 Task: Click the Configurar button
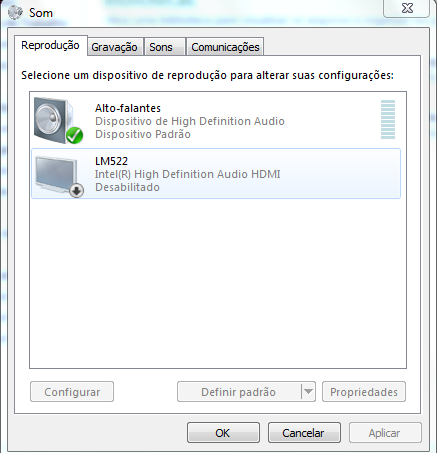click(72, 392)
